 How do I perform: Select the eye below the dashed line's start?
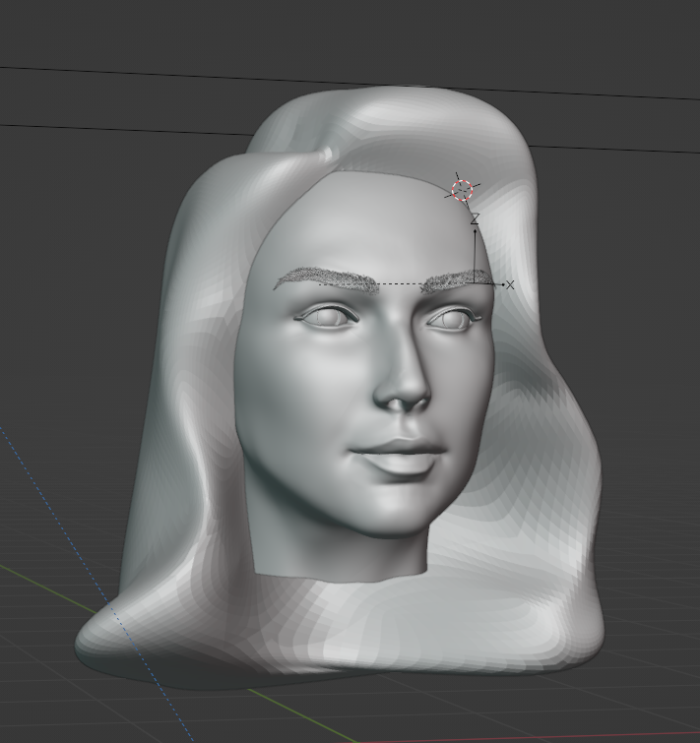(327, 317)
